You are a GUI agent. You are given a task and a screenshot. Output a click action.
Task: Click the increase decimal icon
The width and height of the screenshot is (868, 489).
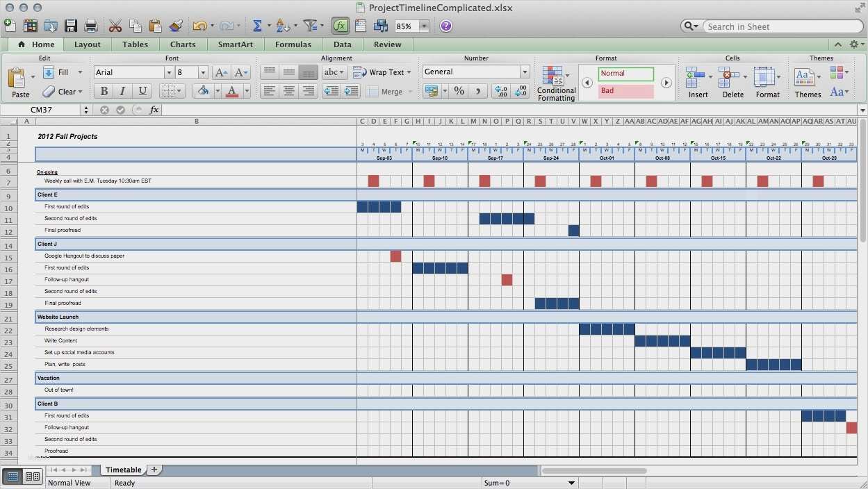(500, 91)
